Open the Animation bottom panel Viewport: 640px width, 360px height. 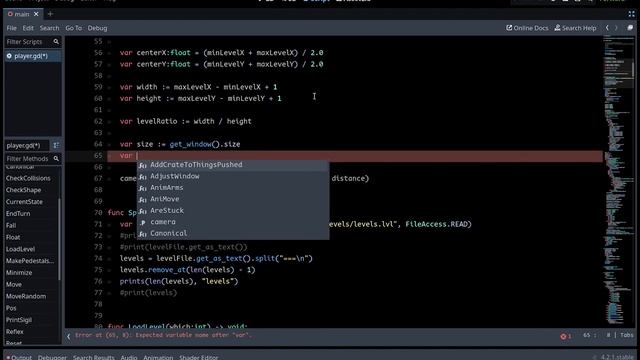158,357
